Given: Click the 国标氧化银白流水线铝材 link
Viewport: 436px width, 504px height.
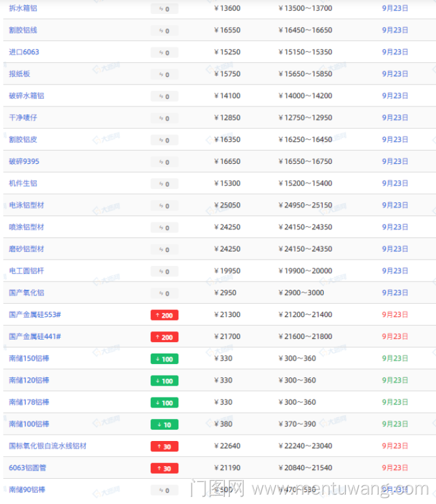Looking at the screenshot, I should [48, 446].
